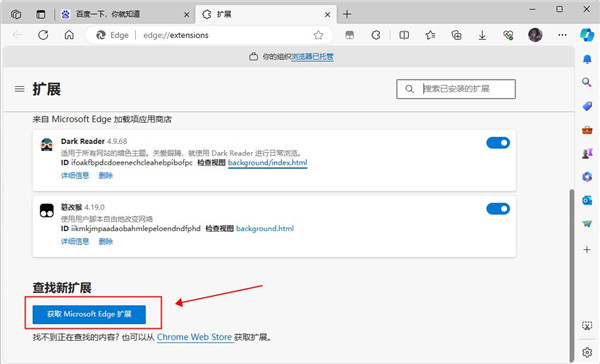This screenshot has height=364, width=600.
Task: Open browser essentials heart icon
Action: click(508, 35)
